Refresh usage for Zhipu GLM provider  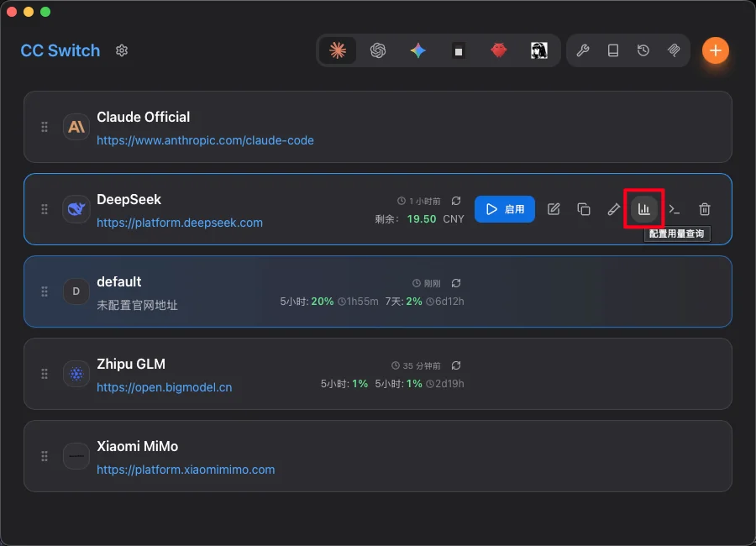tap(456, 365)
